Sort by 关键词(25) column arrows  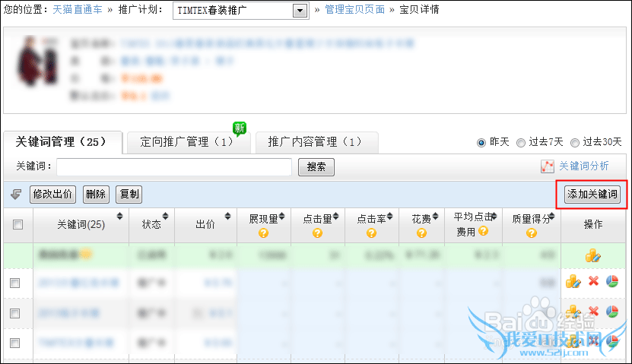pos(119,217)
